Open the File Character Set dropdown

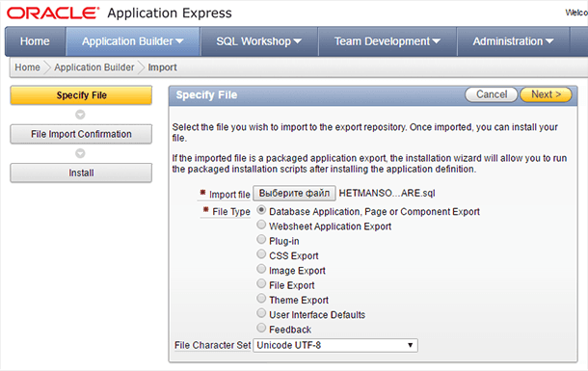335,345
